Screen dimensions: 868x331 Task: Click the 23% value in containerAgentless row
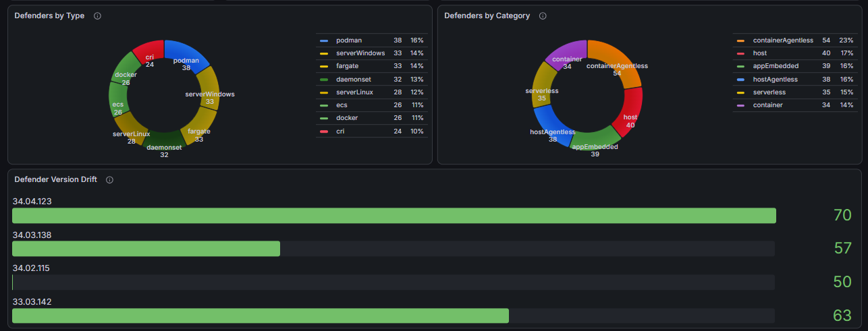[846, 40]
